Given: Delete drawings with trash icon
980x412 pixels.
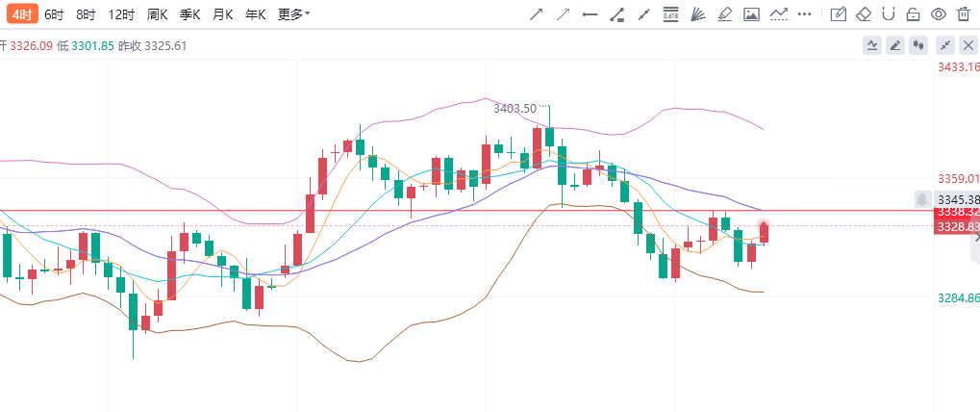Looking at the screenshot, I should (963, 14).
